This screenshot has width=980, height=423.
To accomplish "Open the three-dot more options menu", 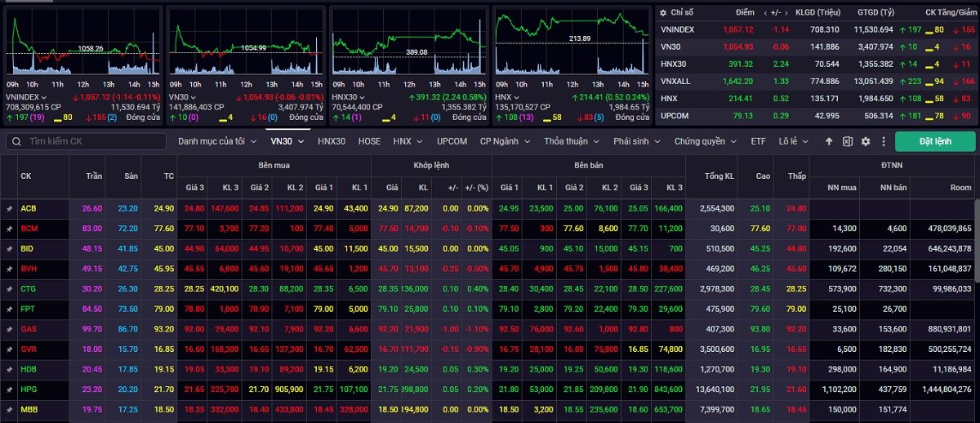I will [x=883, y=141].
